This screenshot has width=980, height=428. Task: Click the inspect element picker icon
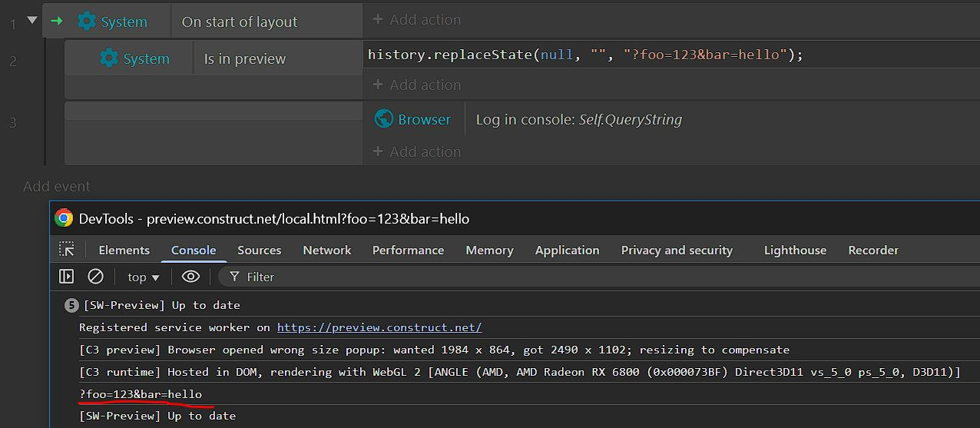coord(68,250)
